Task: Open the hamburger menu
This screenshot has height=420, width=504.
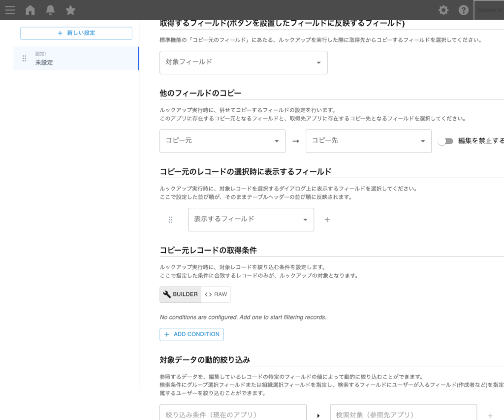Action: tap(10, 10)
